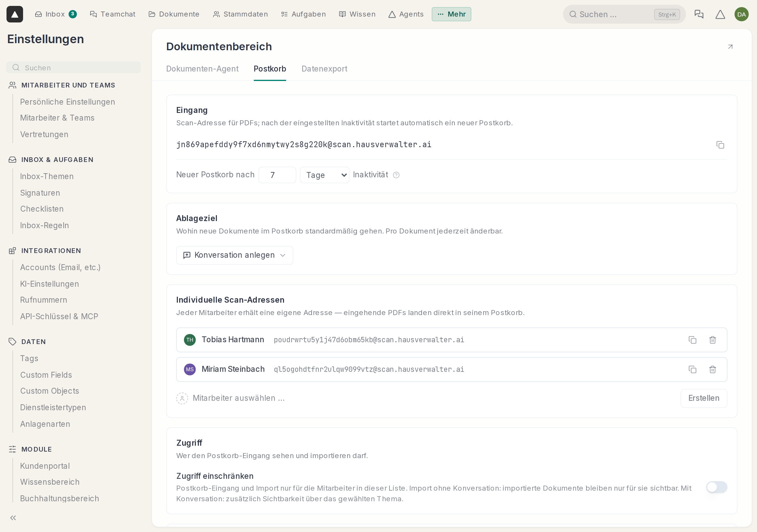
Task: Click the settings sidebar Suchen field
Action: tap(74, 68)
